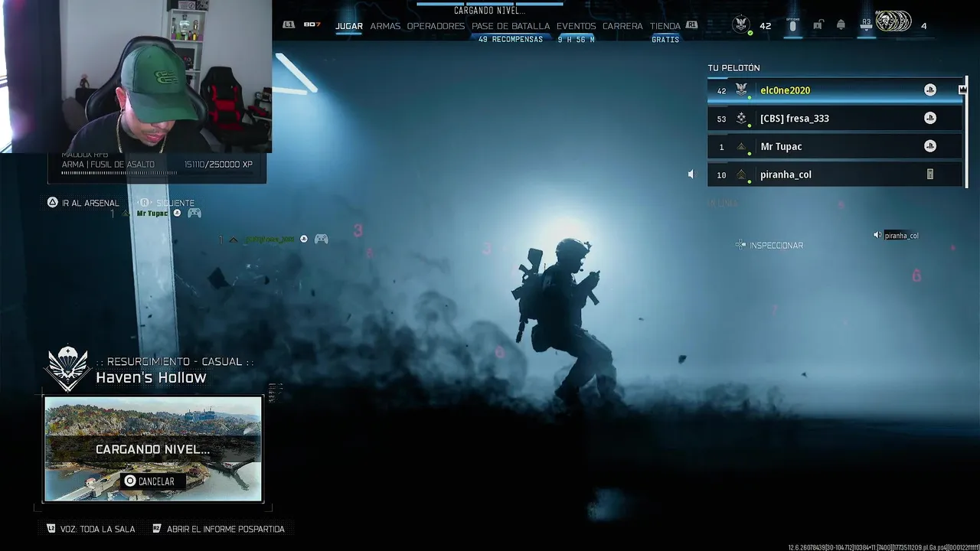Viewport: 980px width, 551px height.
Task: Click the Mr Tupac operator nameplate
Action: point(152,214)
